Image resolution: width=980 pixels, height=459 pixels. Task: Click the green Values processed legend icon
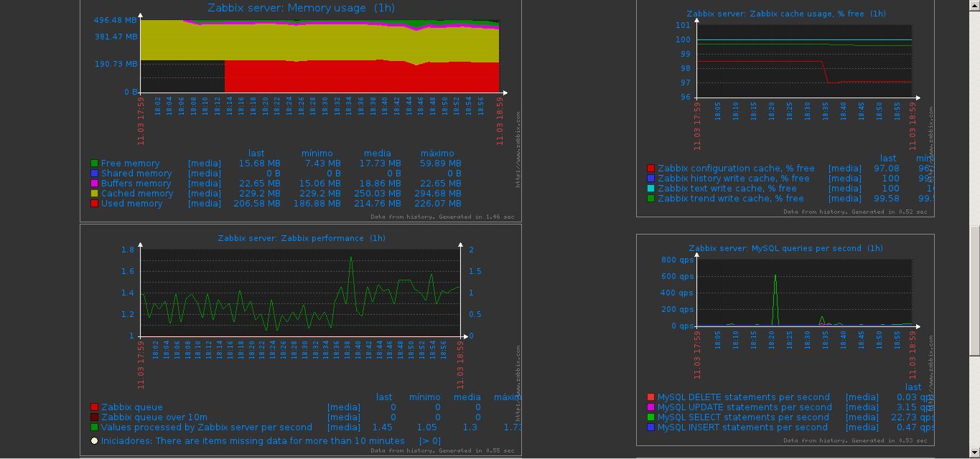click(94, 427)
